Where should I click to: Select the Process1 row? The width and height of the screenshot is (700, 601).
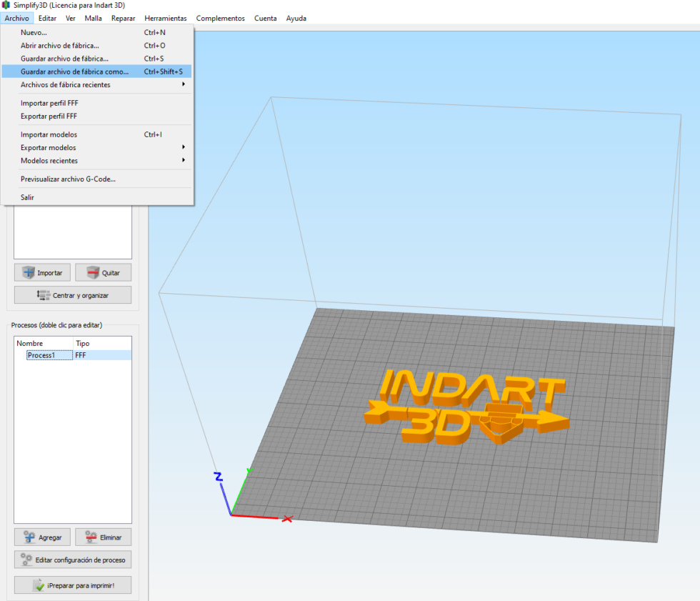(73, 355)
